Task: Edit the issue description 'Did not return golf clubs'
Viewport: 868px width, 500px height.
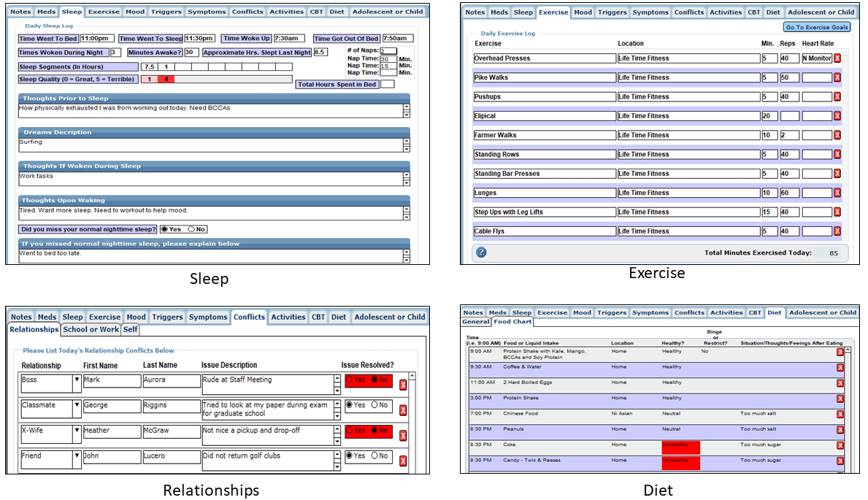Action: click(x=268, y=461)
